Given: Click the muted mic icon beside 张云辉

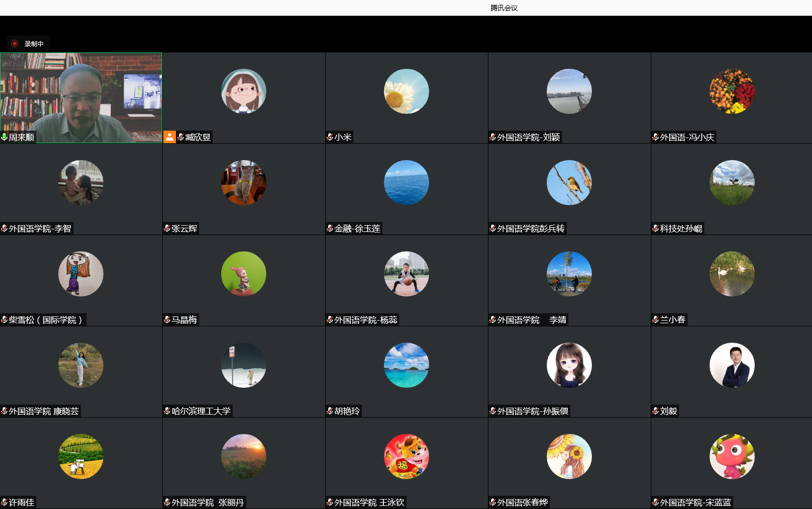Looking at the screenshot, I should coord(167,228).
